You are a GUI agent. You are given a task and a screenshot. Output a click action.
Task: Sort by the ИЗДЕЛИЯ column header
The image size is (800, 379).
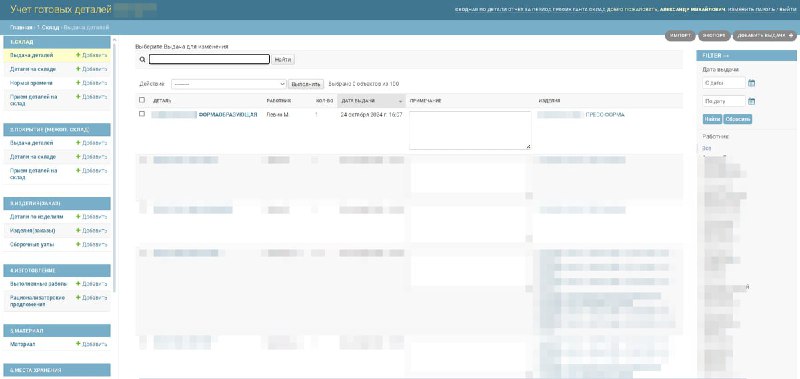[x=549, y=101]
